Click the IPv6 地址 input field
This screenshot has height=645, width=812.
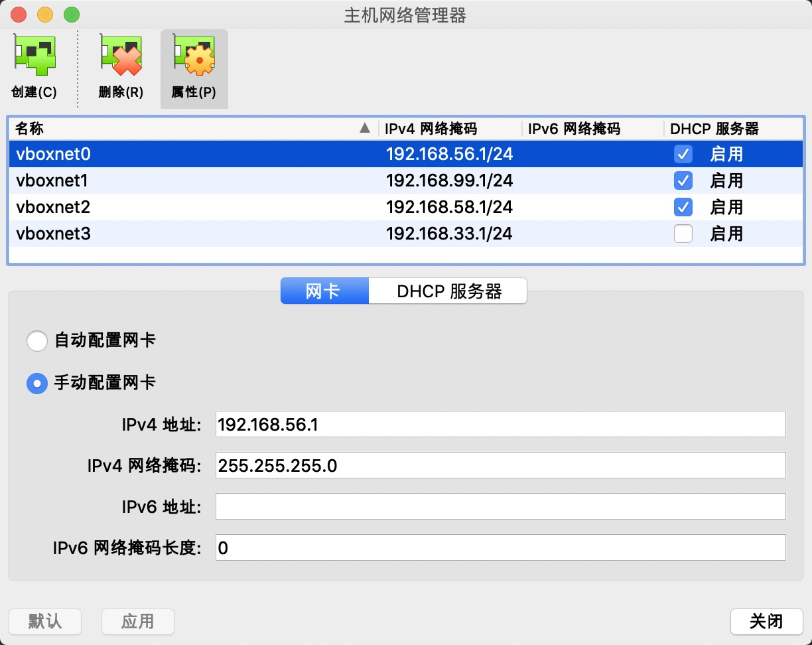tap(500, 506)
